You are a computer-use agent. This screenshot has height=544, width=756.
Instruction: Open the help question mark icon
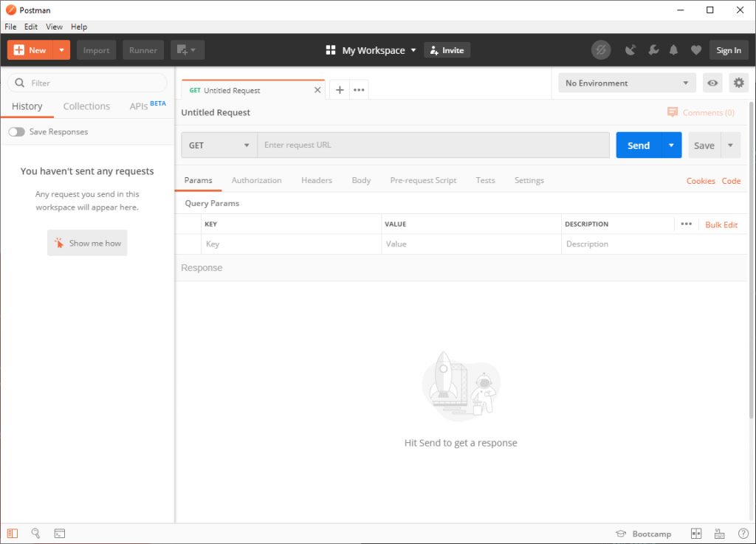click(743, 534)
